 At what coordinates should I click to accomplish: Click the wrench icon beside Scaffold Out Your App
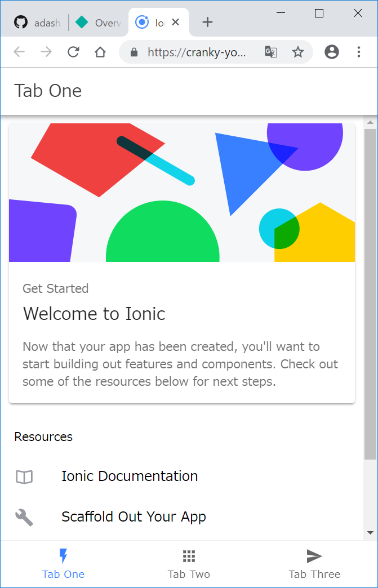(x=24, y=517)
